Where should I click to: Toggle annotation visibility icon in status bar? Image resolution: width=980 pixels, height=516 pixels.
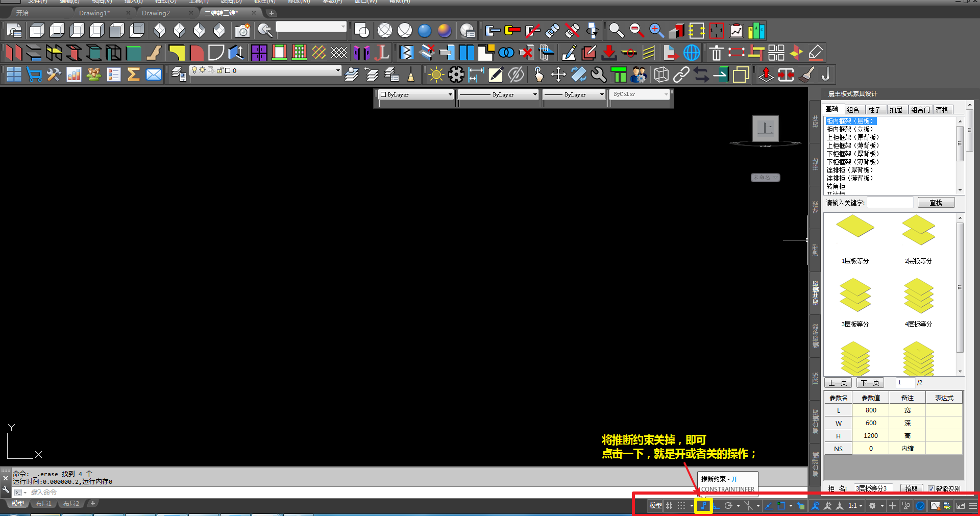click(815, 506)
